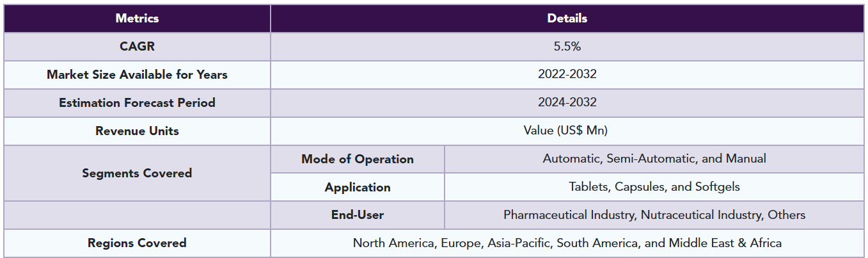Select the End-User sub-label
This screenshot has width=868, height=258.
(x=358, y=215)
